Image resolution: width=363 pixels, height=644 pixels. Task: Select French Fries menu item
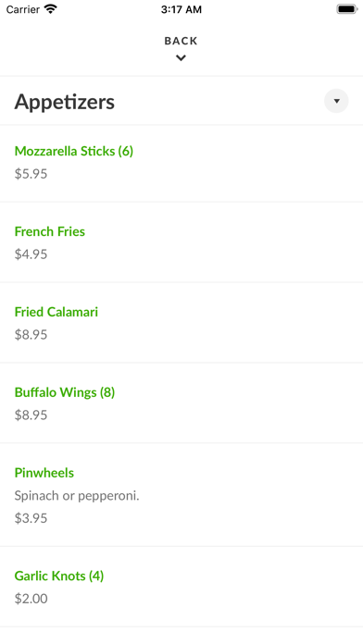50,231
